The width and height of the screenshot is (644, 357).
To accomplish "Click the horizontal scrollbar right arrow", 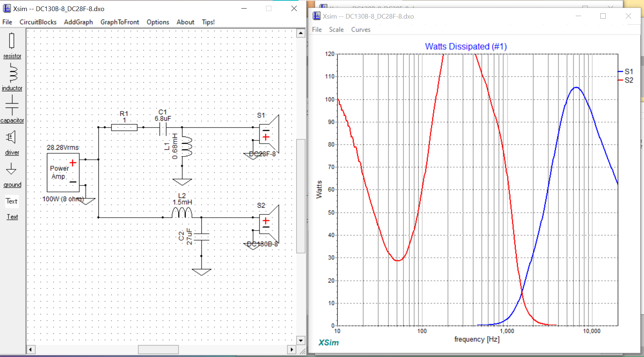I will click(292, 349).
